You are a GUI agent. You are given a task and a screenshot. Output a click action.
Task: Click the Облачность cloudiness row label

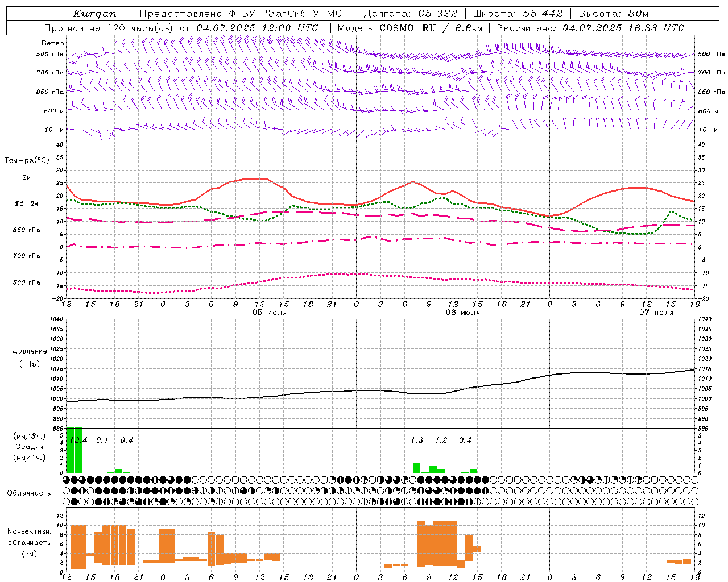(x=29, y=493)
